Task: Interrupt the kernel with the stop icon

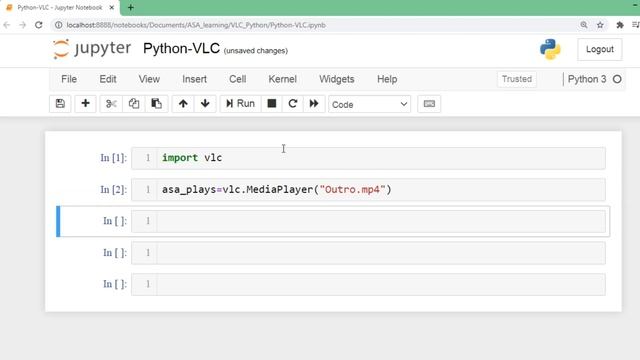Action: click(x=271, y=104)
